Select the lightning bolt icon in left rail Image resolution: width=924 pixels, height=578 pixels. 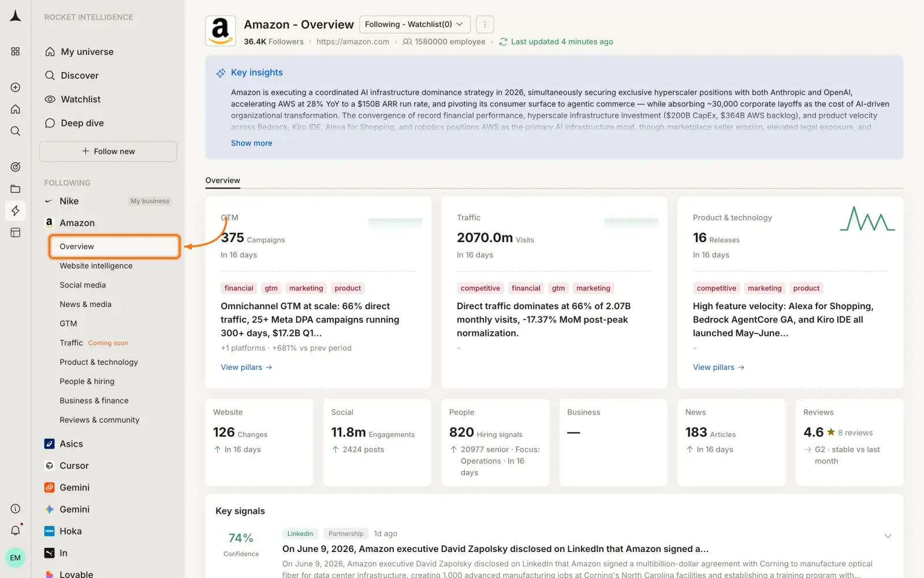tap(16, 210)
